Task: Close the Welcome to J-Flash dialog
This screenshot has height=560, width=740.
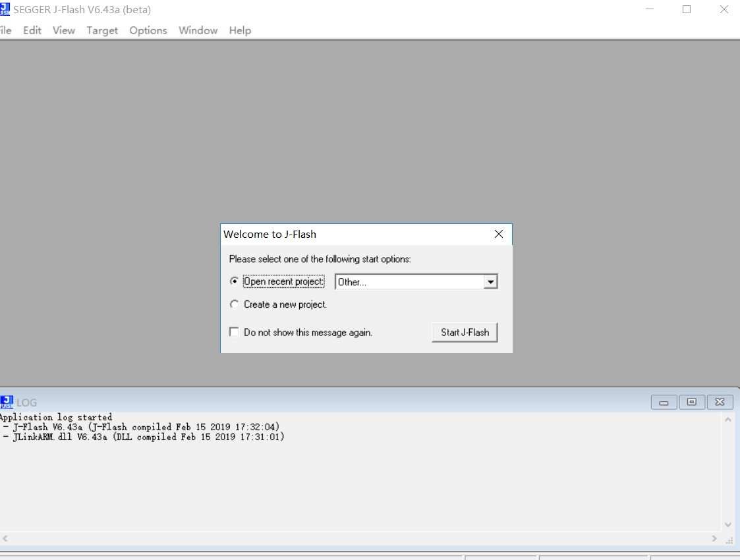Action: 499,234
